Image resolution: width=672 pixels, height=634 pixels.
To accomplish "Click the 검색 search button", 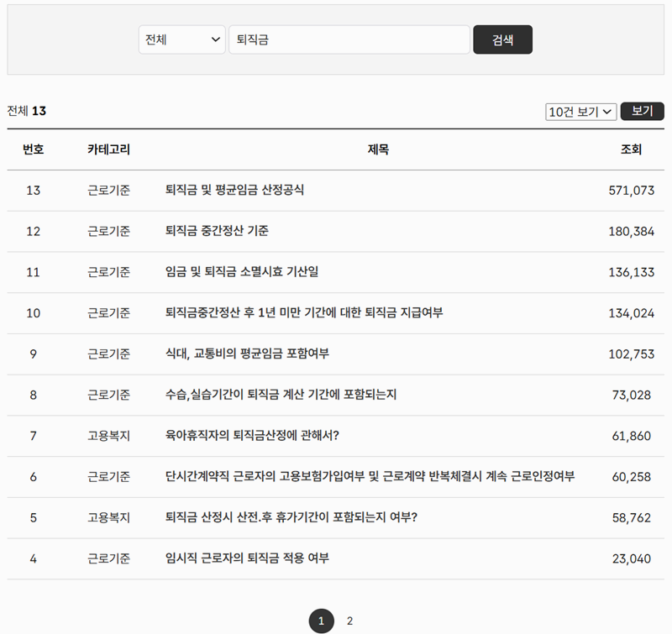I will [x=502, y=39].
